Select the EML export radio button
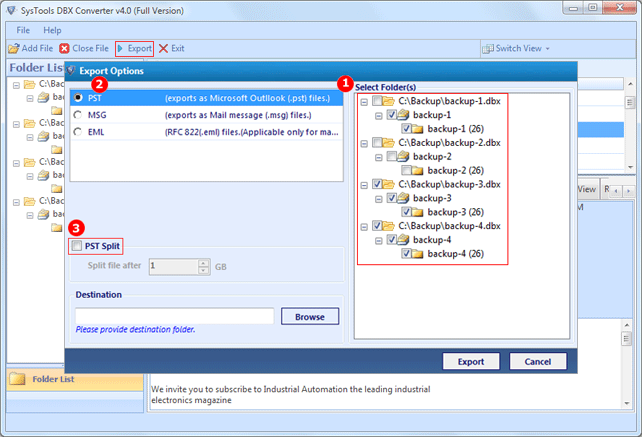642x437 pixels. [78, 132]
